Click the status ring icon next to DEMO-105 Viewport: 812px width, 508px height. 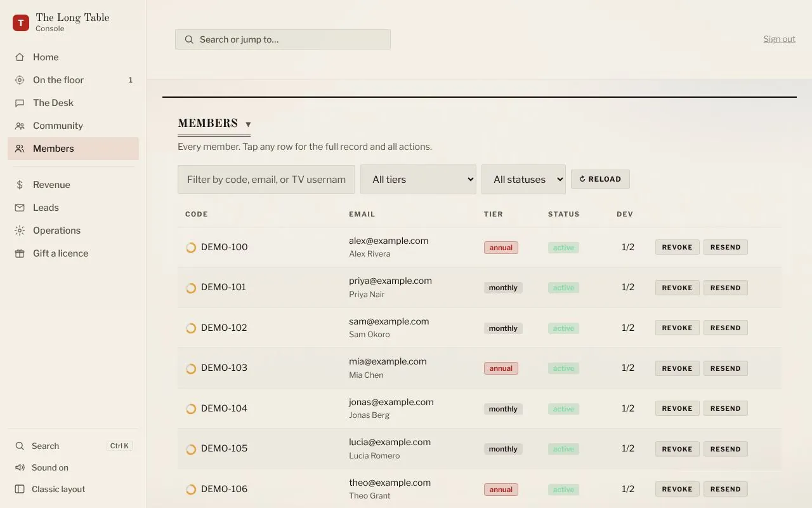click(190, 449)
